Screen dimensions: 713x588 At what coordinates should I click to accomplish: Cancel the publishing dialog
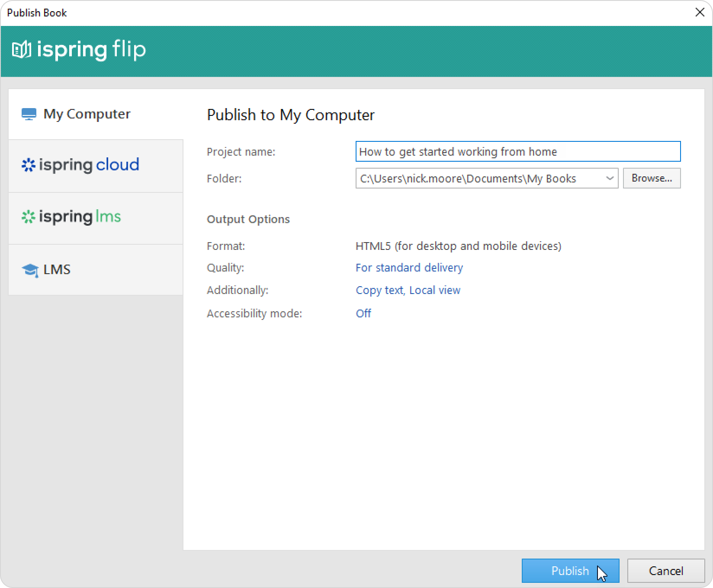click(666, 571)
